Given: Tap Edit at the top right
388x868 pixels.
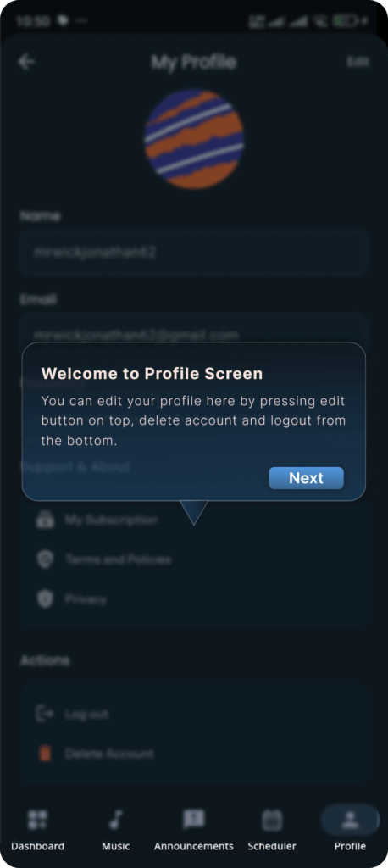Looking at the screenshot, I should (358, 61).
